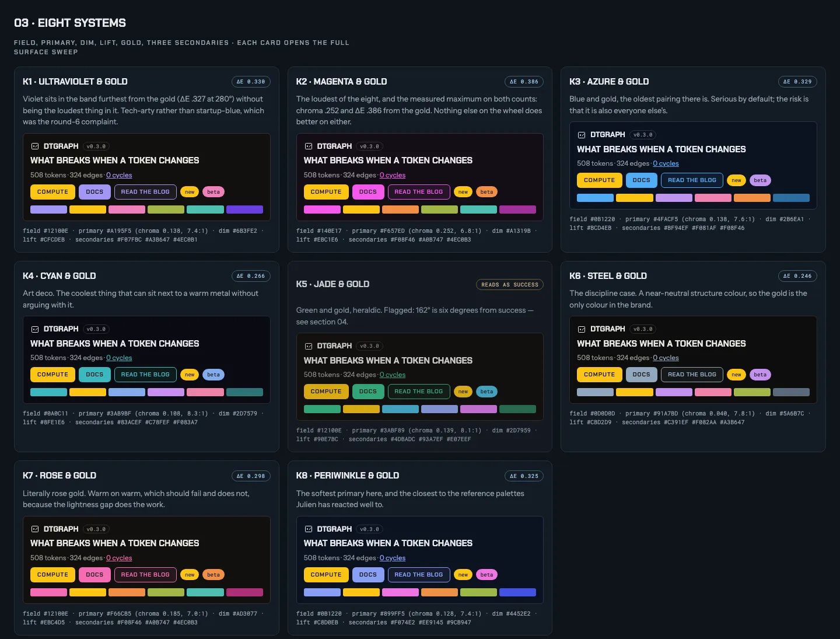840x639 pixels.
Task: Click the ΔE 0.298 badge on K7 card
Action: point(251,476)
